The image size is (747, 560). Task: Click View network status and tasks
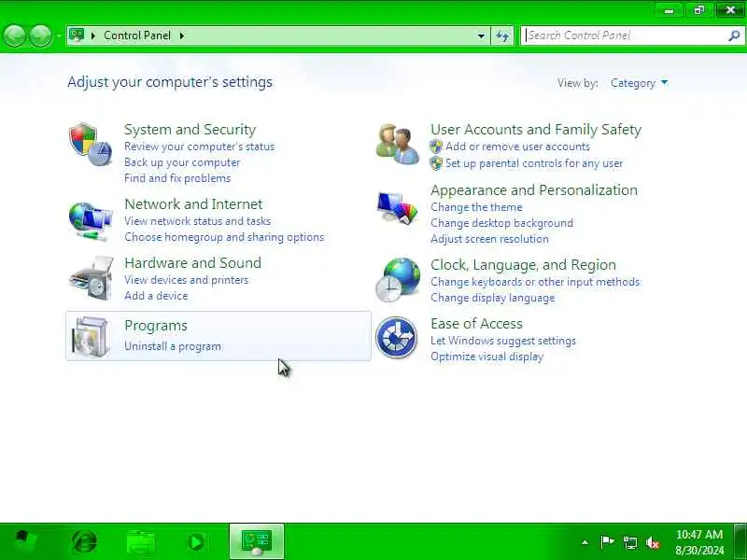pyautogui.click(x=197, y=221)
